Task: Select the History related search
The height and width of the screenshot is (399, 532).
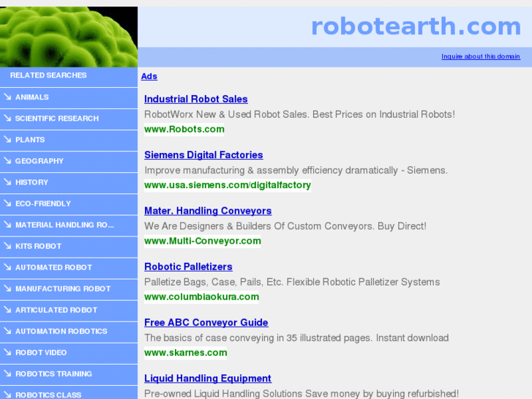Action: point(32,182)
